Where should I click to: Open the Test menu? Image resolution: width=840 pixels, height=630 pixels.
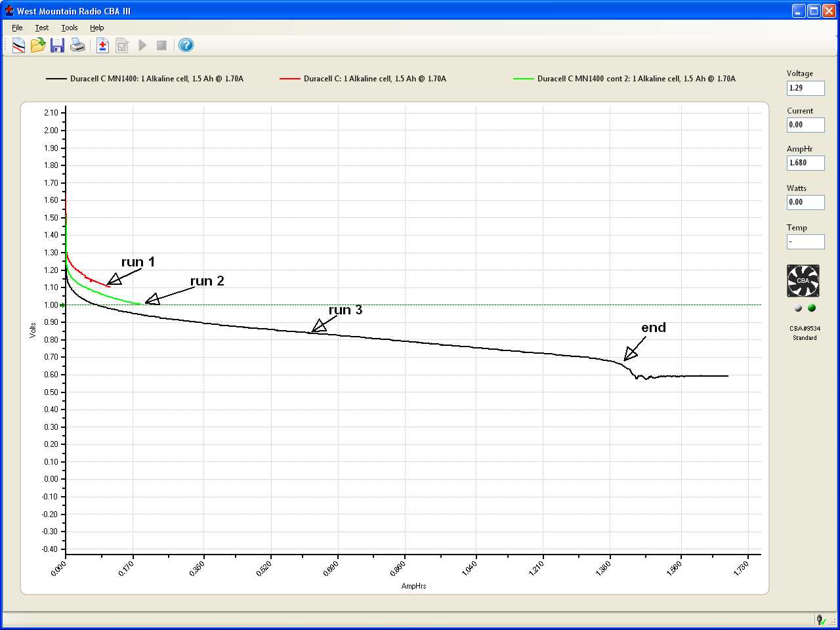(x=42, y=28)
